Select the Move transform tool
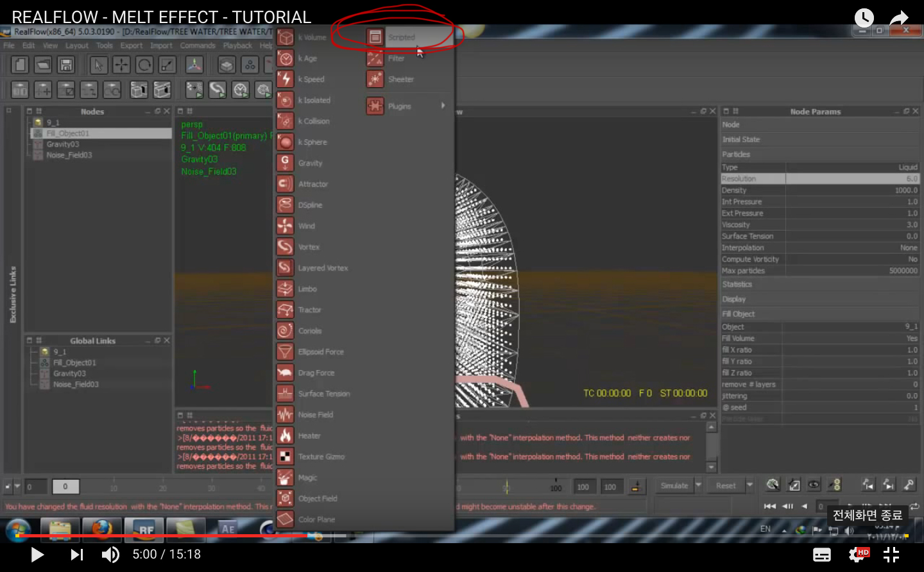Screen dimensions: 924x572 click(121, 65)
